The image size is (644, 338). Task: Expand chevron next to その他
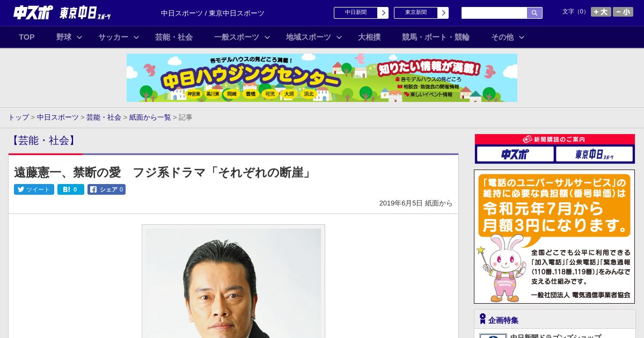coord(522,38)
